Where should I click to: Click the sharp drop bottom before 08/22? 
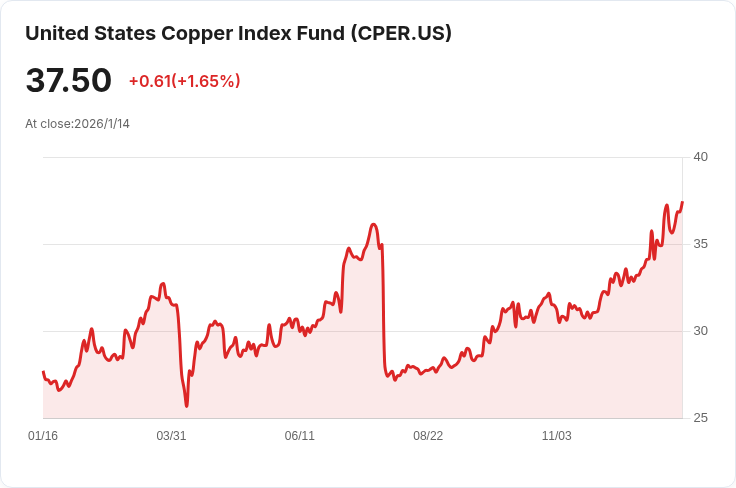click(x=395, y=380)
